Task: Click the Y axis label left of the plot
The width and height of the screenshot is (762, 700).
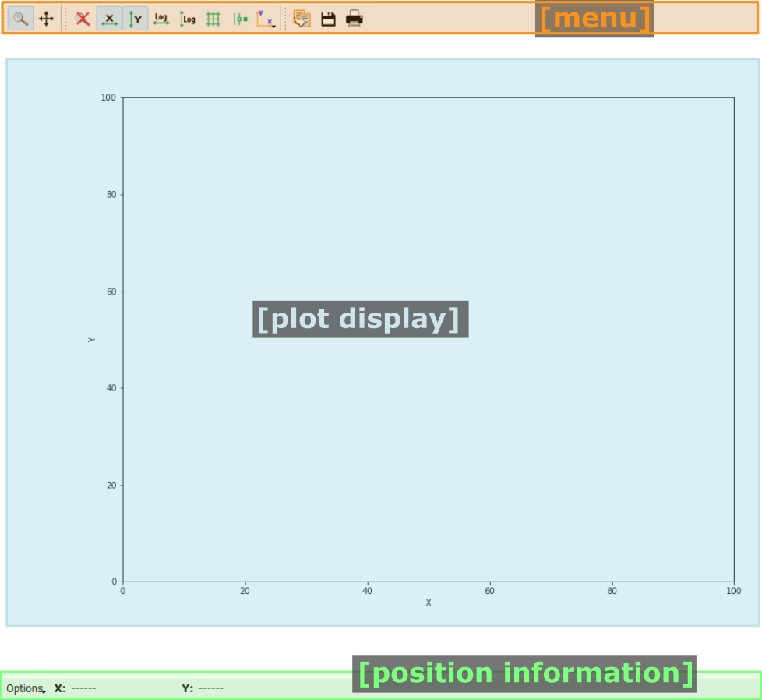Action: point(91,339)
